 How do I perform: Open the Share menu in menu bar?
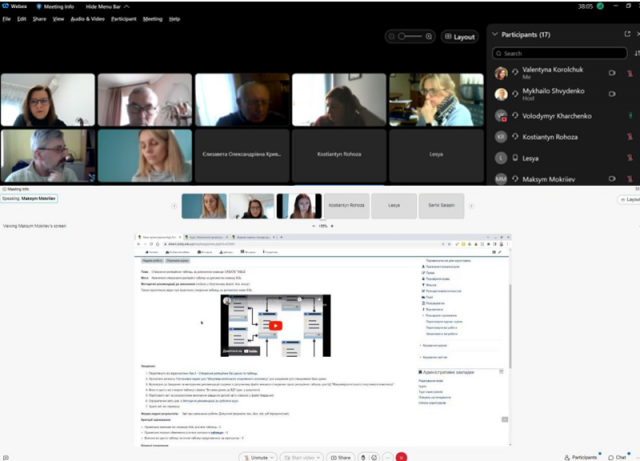(39, 19)
